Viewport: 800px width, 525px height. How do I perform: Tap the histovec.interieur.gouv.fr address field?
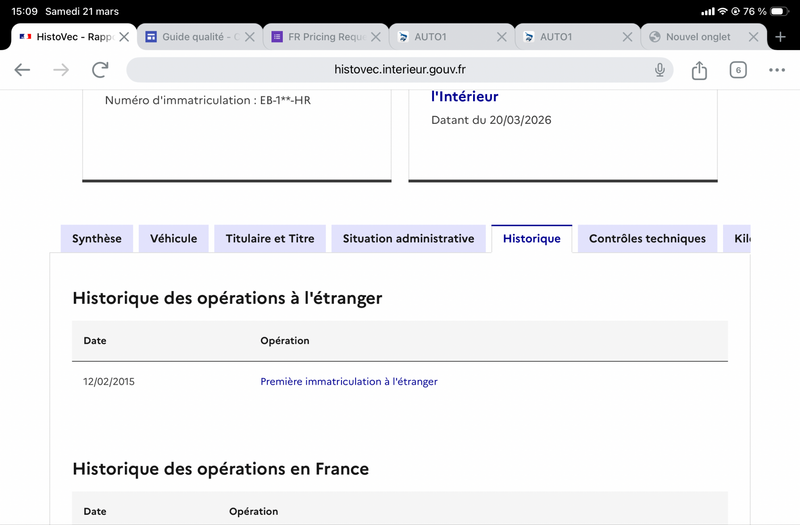(x=399, y=70)
